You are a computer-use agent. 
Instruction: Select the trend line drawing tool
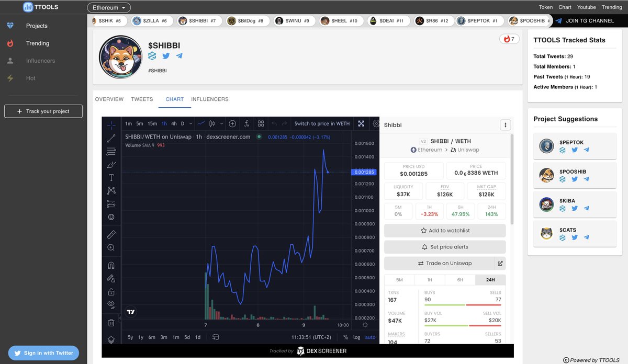111,139
